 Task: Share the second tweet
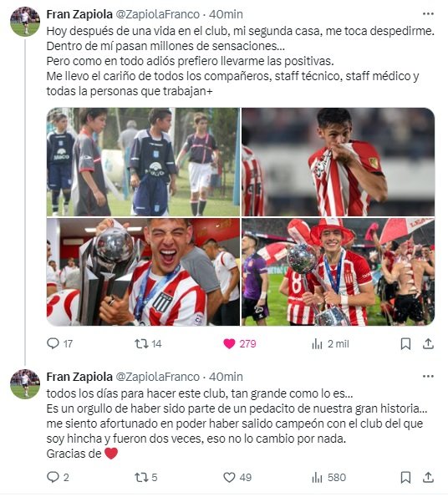428,477
